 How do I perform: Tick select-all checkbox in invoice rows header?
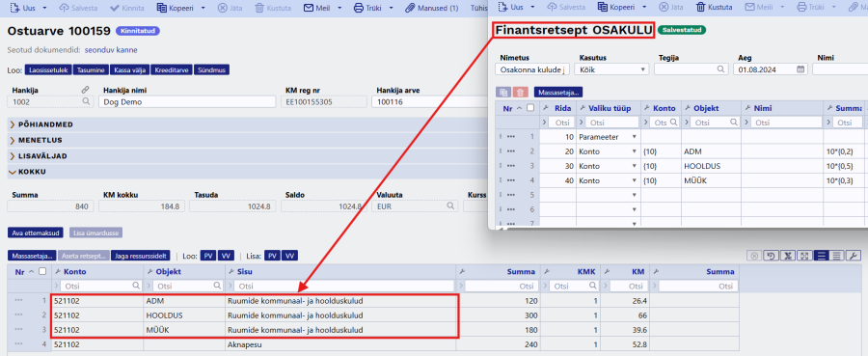pos(42,271)
